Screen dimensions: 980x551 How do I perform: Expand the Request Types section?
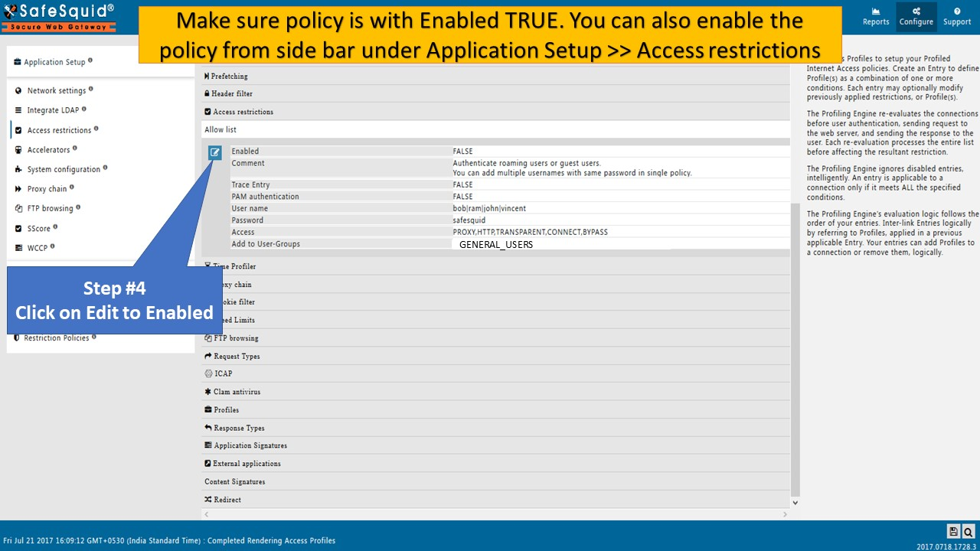(495, 356)
